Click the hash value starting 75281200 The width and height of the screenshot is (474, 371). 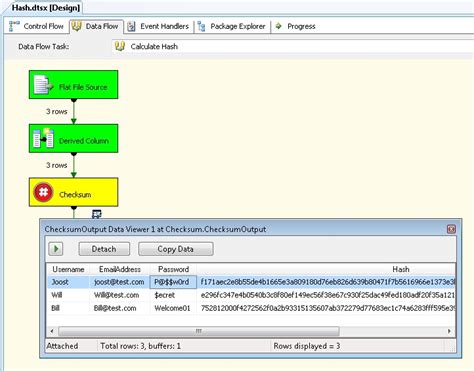point(327,308)
